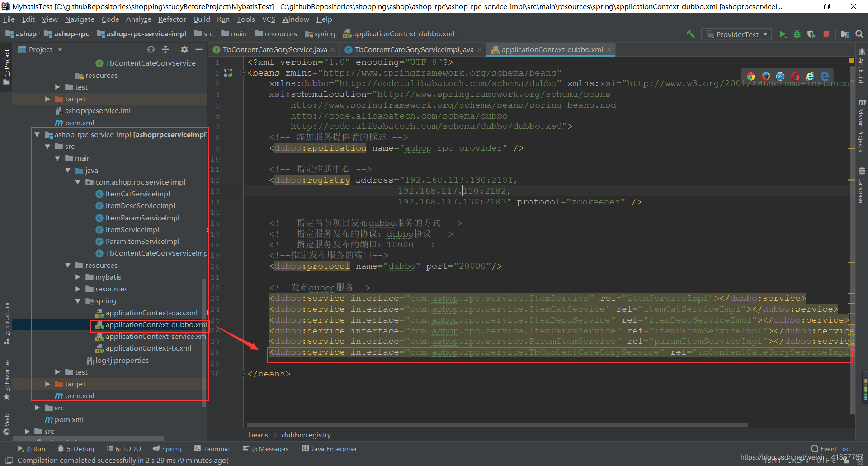
Task: Open in Internet Explorer browser icon
Action: (x=810, y=76)
